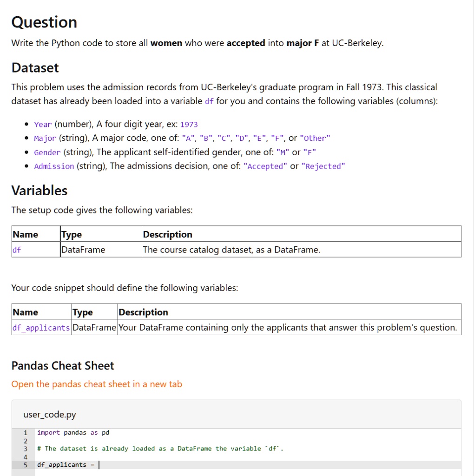Click the empty line 4 in code editor

coord(248,457)
